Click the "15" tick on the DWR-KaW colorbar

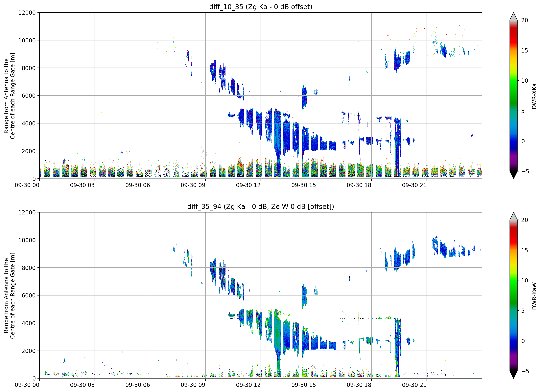(x=525, y=250)
